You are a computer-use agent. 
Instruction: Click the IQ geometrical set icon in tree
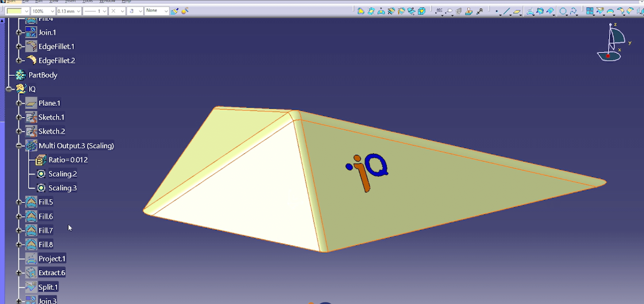click(x=21, y=89)
